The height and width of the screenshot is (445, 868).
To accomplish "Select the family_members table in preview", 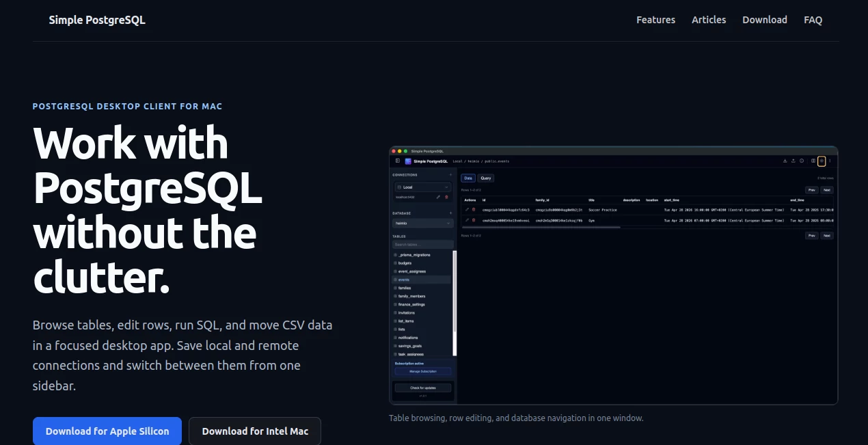I will tap(421, 296).
